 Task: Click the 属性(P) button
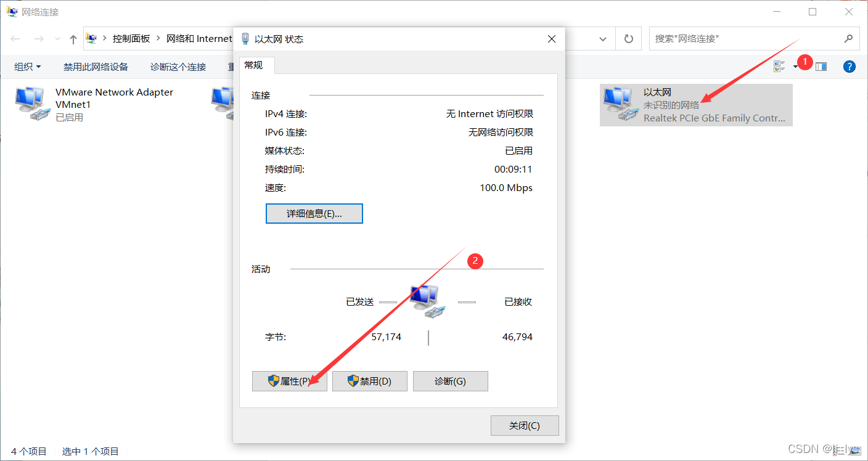289,381
